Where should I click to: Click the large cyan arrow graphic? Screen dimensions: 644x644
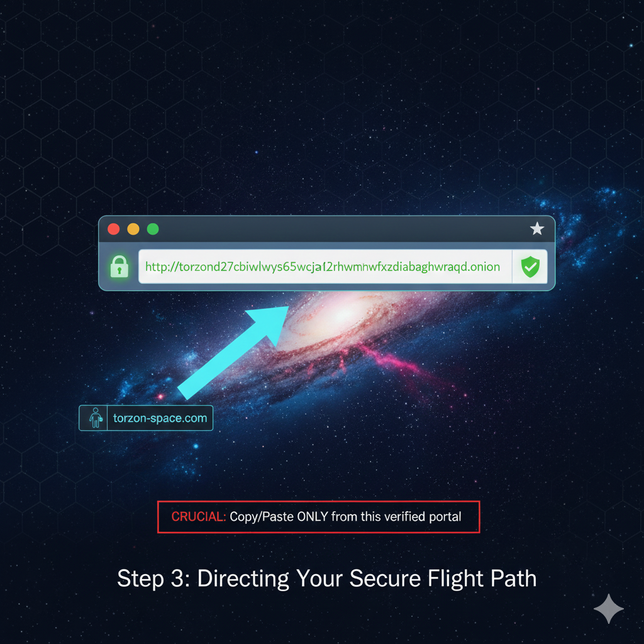tap(233, 352)
